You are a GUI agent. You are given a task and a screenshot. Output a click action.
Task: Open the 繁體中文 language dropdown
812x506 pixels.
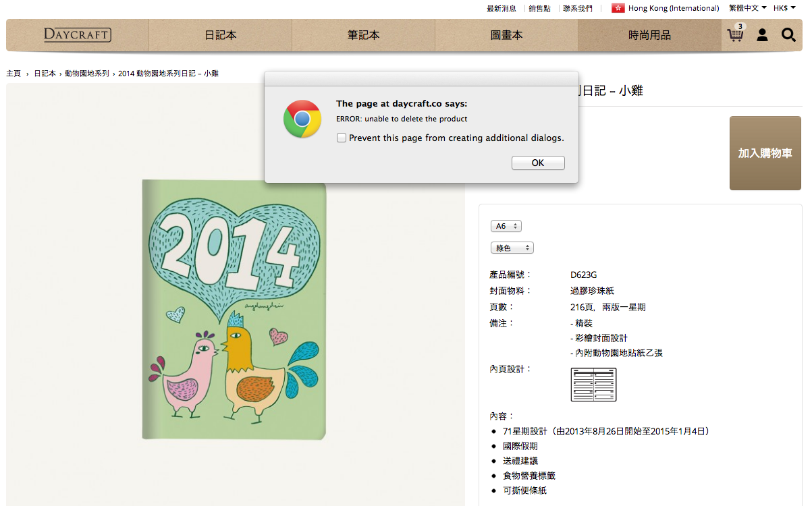(x=748, y=8)
